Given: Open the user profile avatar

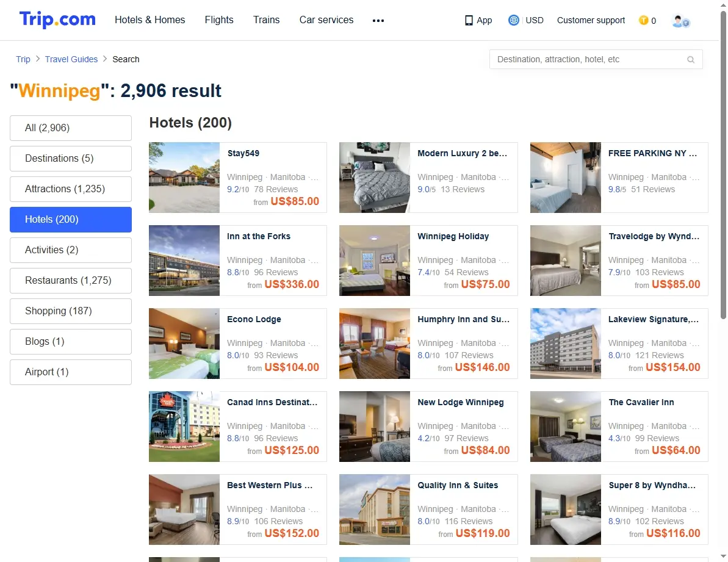Looking at the screenshot, I should click(x=680, y=21).
